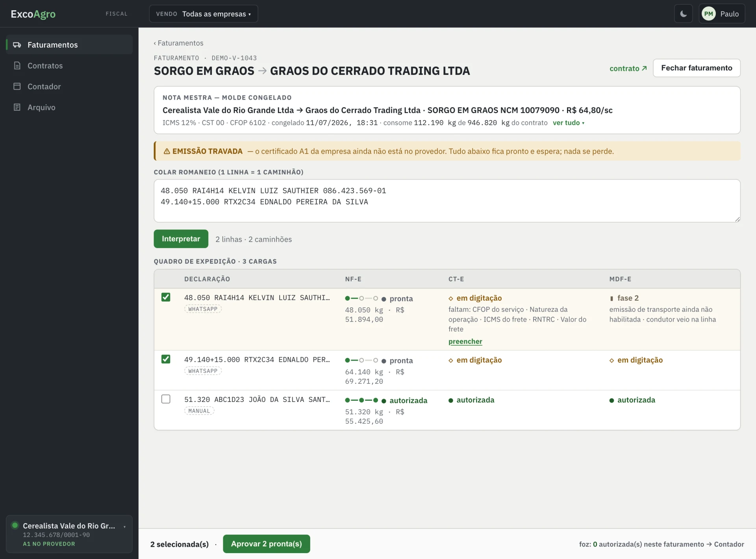Click the foz: 0 autorizada(s) footer text

tap(661, 544)
